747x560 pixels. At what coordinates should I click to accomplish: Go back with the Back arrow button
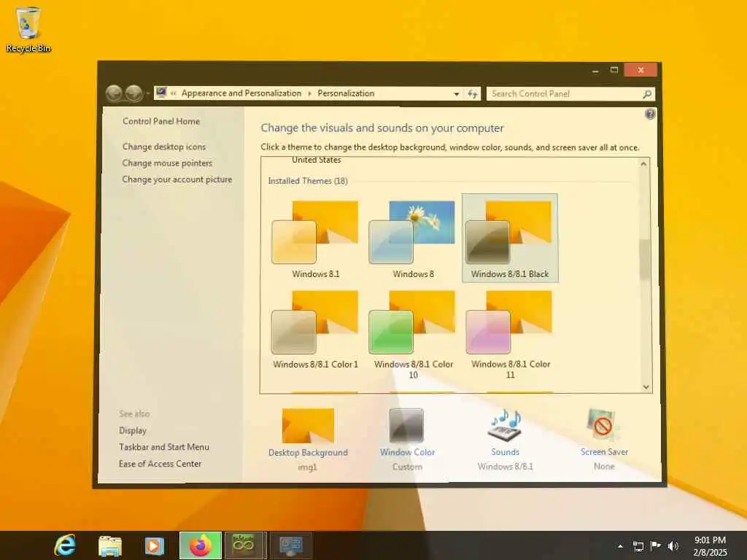click(x=115, y=93)
